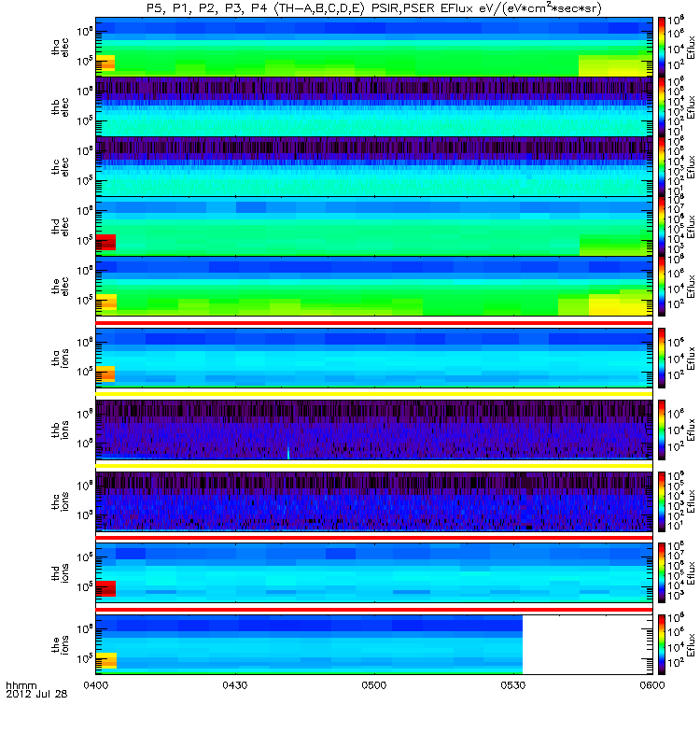Click the Eflux label next to tha elec colorbar
700x747 pixels.
click(692, 48)
